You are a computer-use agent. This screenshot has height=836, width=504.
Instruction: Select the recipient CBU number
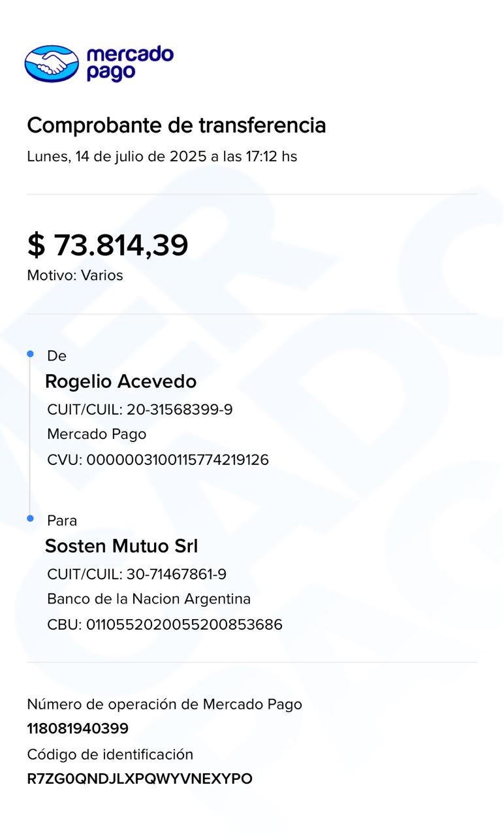pos(165,624)
